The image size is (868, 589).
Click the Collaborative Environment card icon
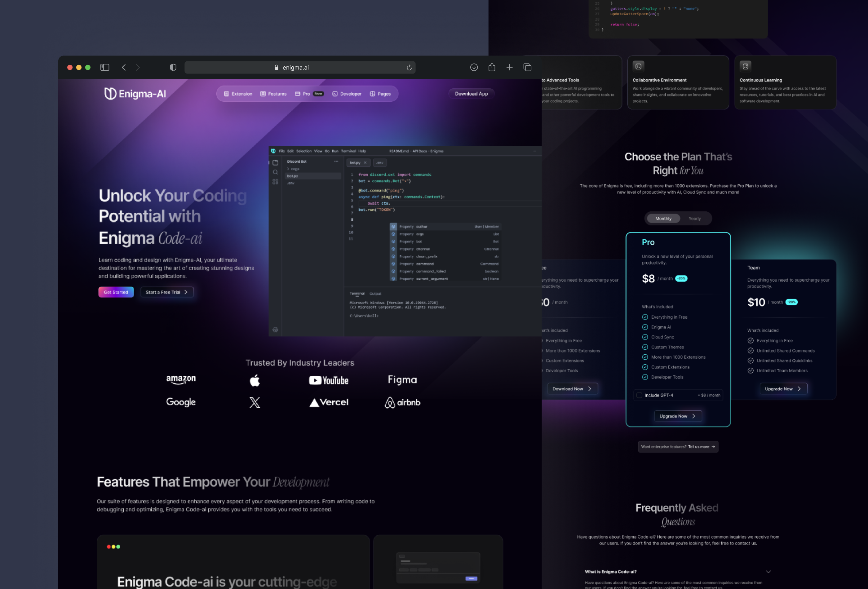pos(638,66)
